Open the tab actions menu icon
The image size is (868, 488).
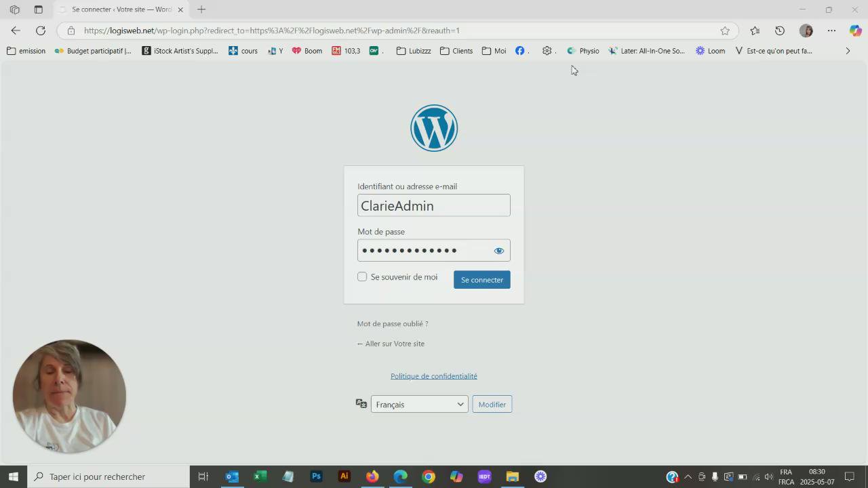click(x=39, y=9)
